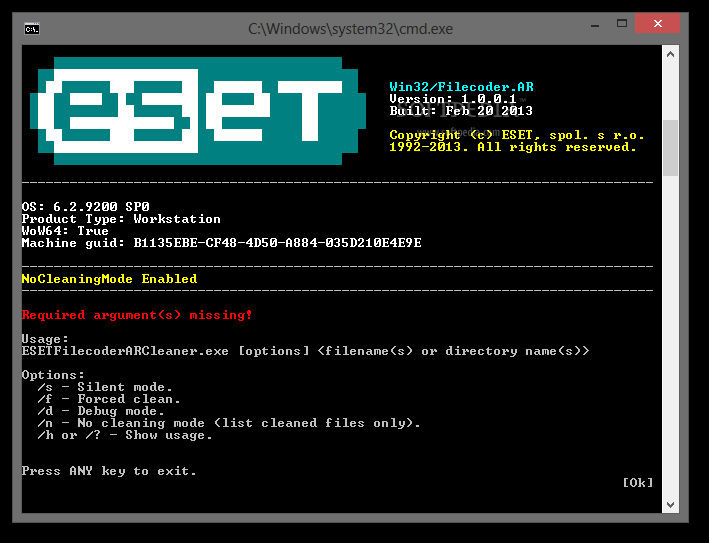This screenshot has width=709, height=543.
Task: Click the NoCleaningMode Enabled text
Action: tap(109, 279)
